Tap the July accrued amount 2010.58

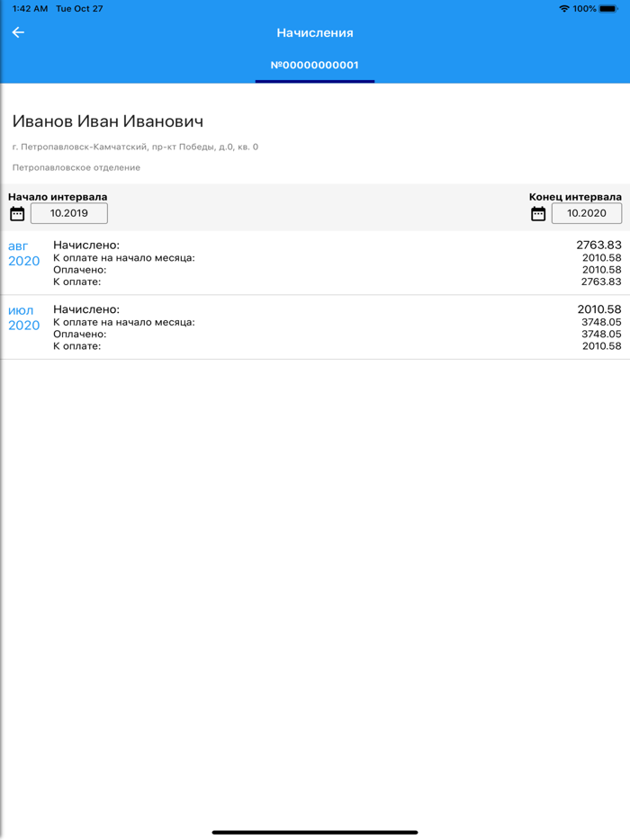(x=598, y=309)
